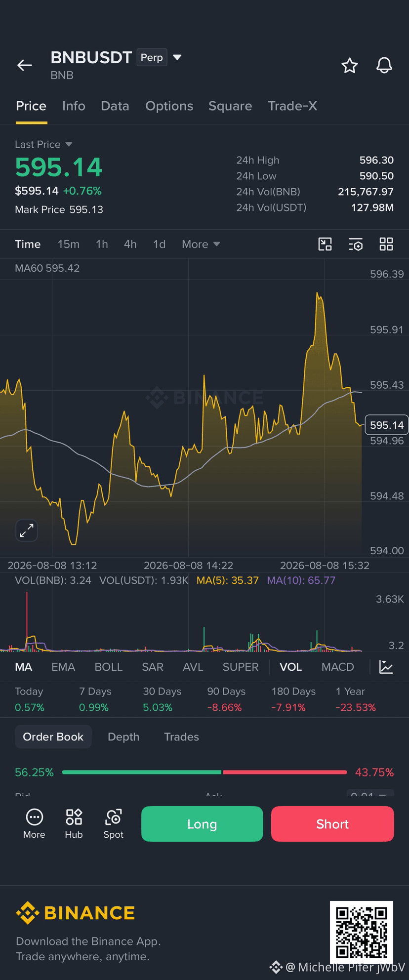Image resolution: width=409 pixels, height=980 pixels.
Task: Tap the 24h High 596.30 value
Action: click(x=376, y=160)
